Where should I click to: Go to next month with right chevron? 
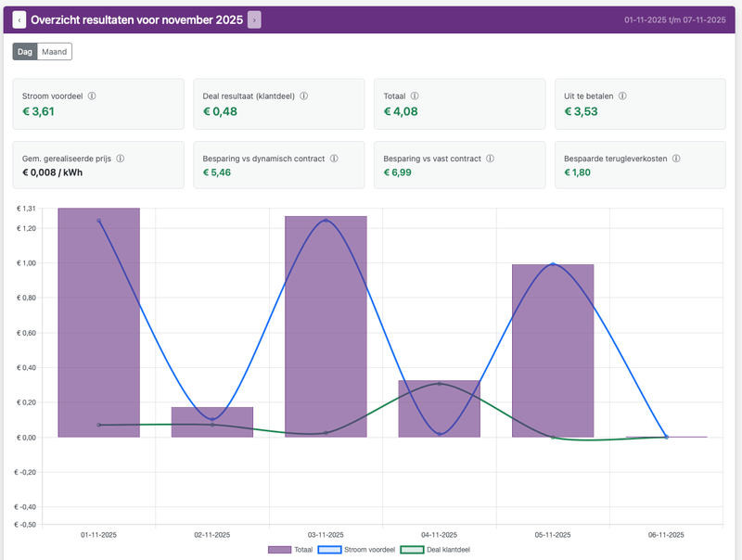click(x=254, y=19)
